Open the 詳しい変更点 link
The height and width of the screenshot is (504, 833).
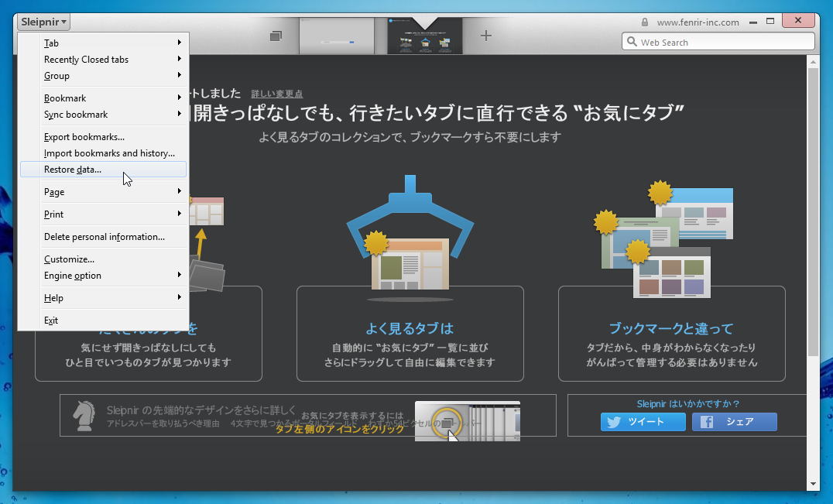[277, 94]
